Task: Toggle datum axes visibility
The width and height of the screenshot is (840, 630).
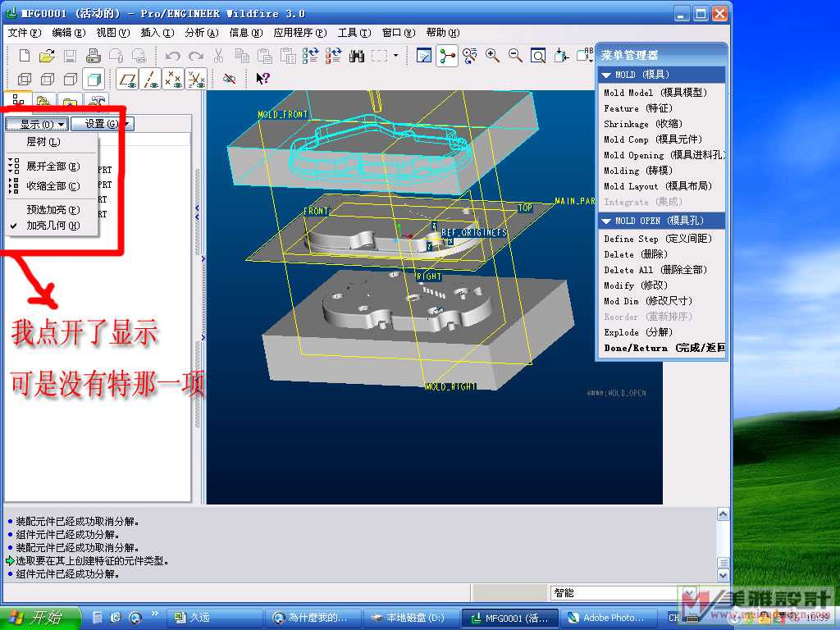Action: [151, 80]
